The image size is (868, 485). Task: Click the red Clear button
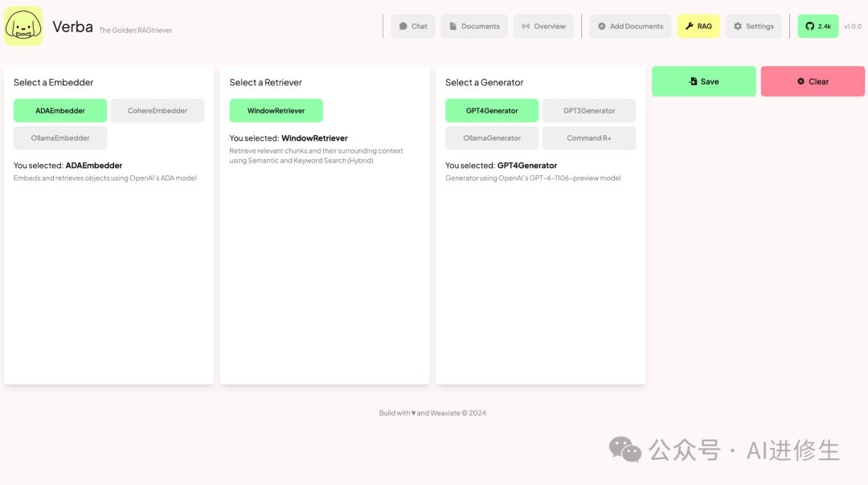(x=813, y=81)
